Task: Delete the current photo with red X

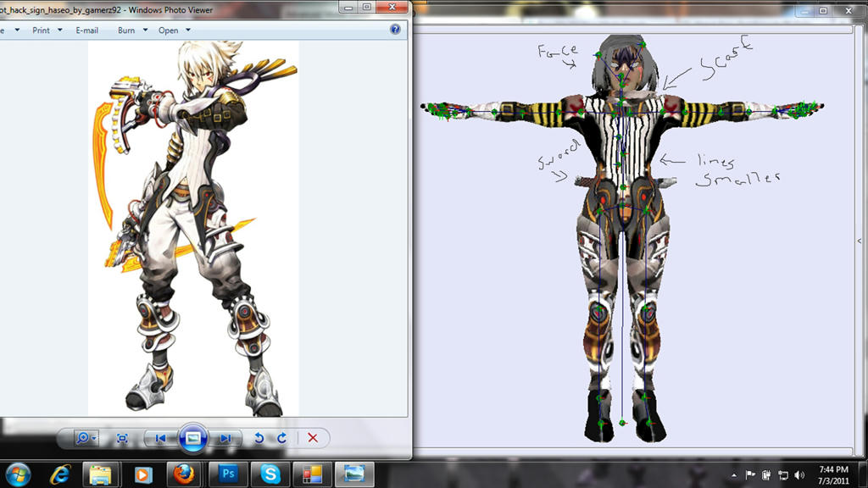Action: click(313, 438)
